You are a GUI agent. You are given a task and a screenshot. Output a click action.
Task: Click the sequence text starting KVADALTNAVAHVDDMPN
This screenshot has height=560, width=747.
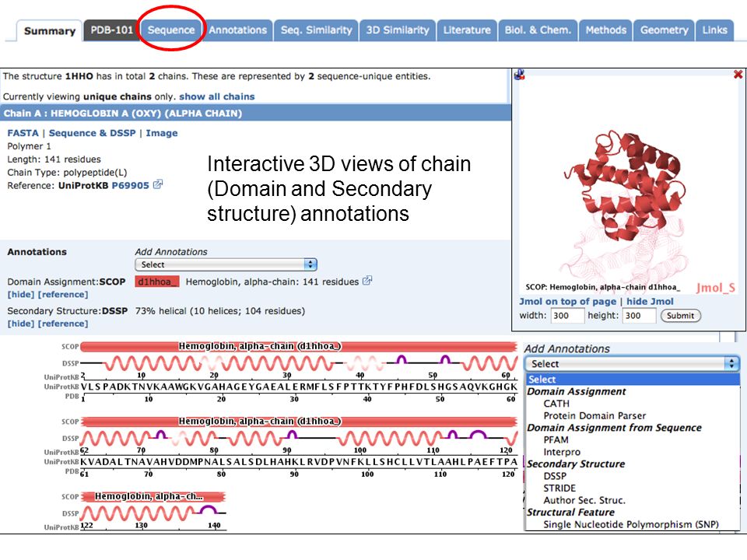(299, 462)
